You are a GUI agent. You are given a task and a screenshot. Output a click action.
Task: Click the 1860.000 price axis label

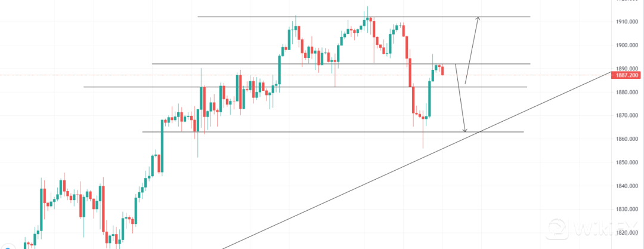pyautogui.click(x=628, y=139)
